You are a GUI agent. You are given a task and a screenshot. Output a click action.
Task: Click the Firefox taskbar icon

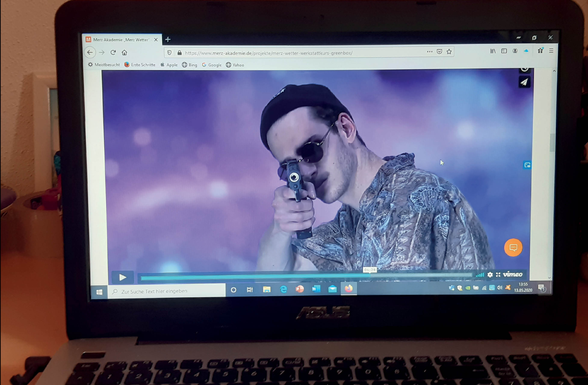click(349, 288)
